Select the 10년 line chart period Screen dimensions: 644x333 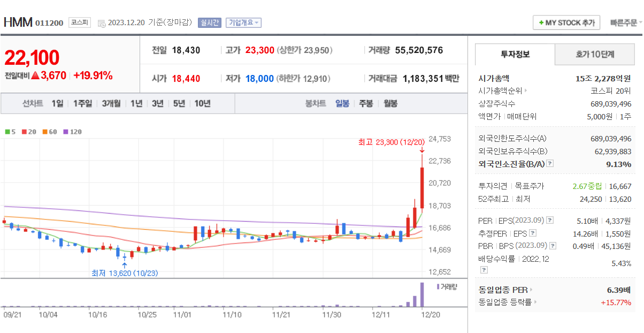[202, 104]
